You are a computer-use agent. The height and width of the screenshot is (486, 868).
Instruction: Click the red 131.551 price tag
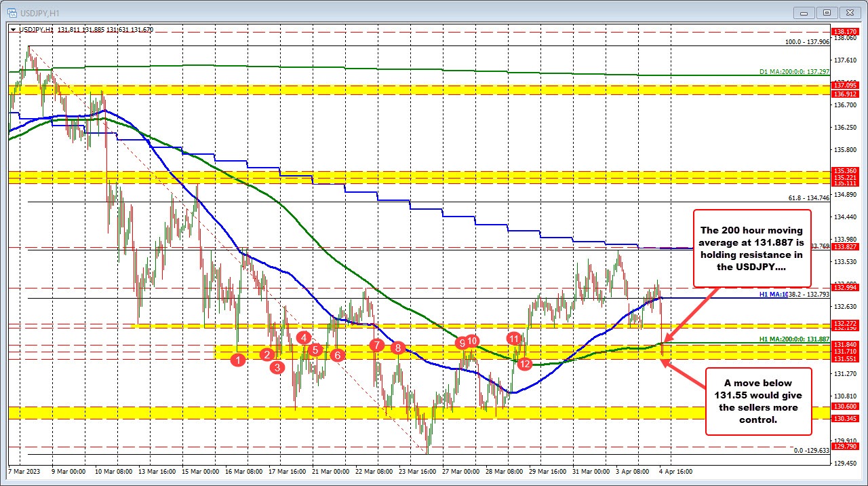[846, 358]
